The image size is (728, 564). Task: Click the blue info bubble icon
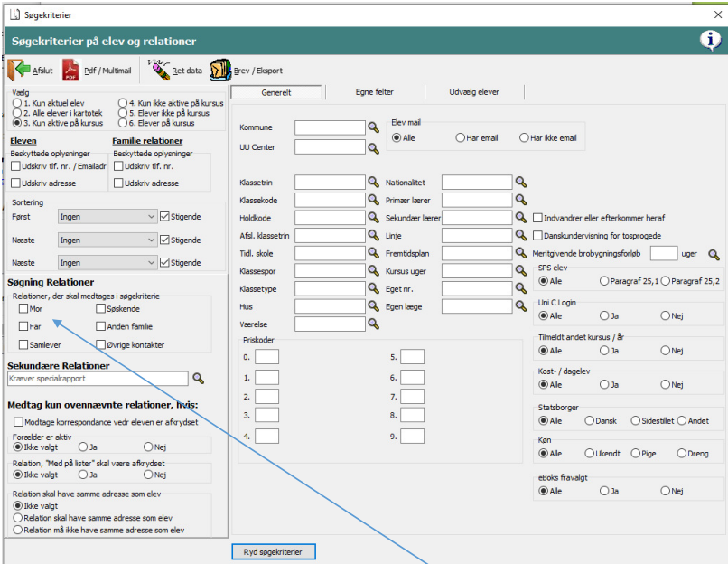coord(711,41)
